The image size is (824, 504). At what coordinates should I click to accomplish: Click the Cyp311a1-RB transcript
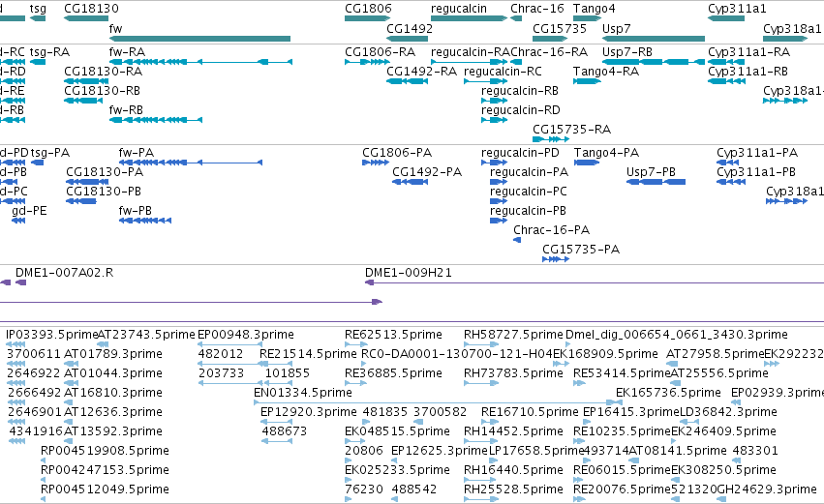point(726,81)
